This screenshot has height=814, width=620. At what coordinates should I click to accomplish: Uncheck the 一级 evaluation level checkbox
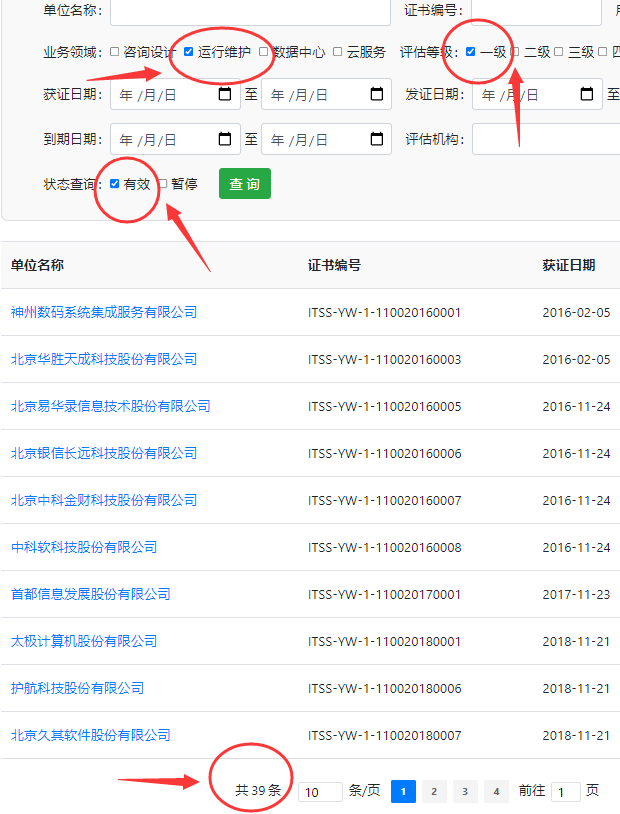pyautogui.click(x=470, y=51)
